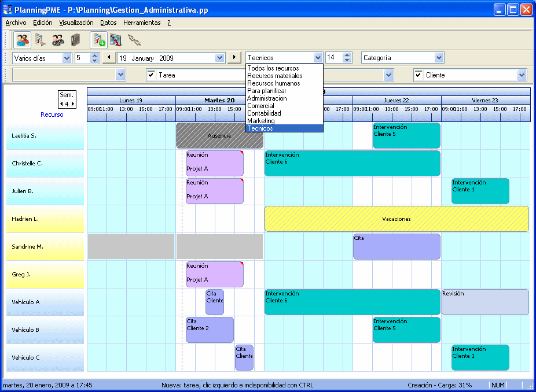Open the Varios días view dropdown

tap(67, 58)
